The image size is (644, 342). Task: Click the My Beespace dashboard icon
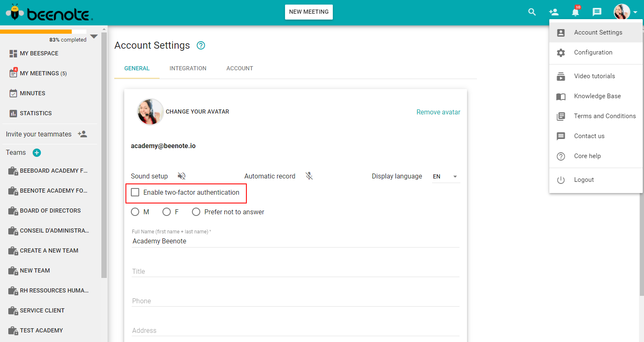coord(13,53)
